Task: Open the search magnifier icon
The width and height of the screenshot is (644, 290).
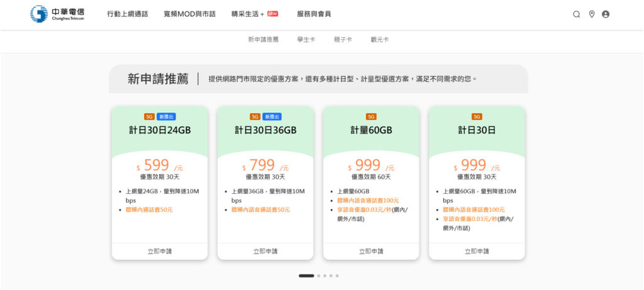Action: [576, 14]
